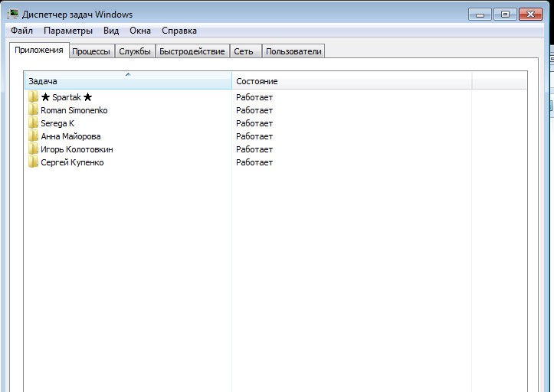The width and height of the screenshot is (554, 392).
Task: Select the Игорь Колотовкин task
Action: (x=77, y=149)
